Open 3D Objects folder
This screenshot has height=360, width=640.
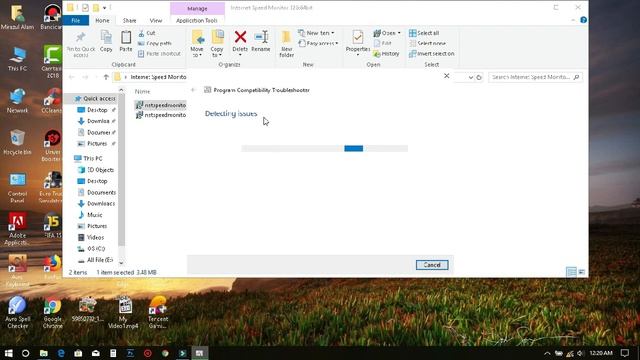96,170
